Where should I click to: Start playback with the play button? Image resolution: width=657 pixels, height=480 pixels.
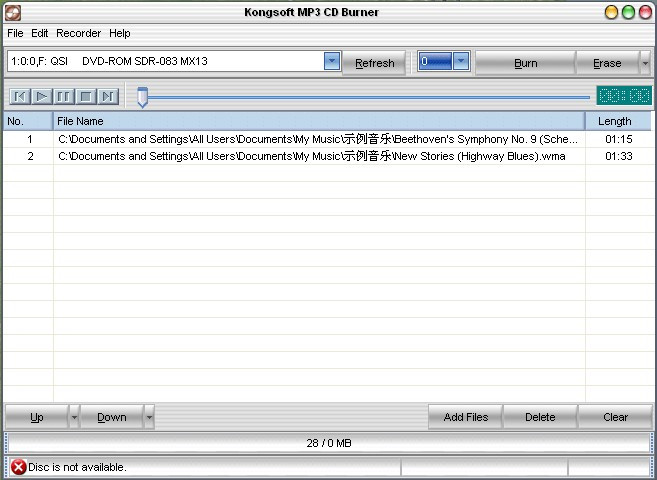42,97
